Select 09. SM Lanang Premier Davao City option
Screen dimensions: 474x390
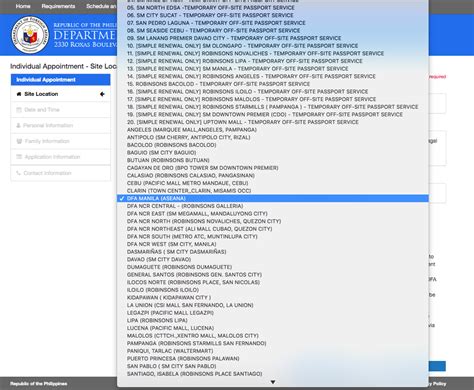(x=273, y=38)
